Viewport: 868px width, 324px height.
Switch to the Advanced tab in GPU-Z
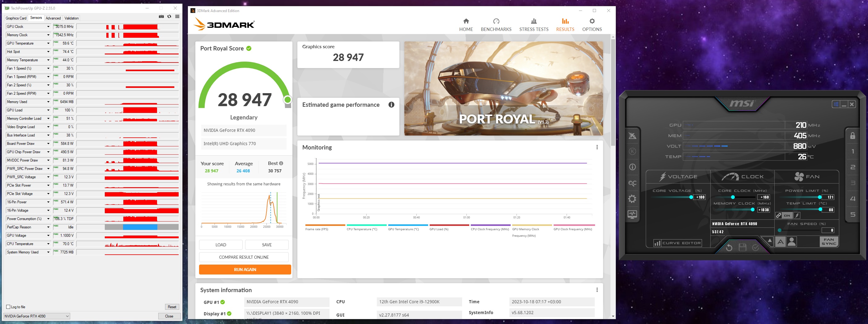pos(53,18)
